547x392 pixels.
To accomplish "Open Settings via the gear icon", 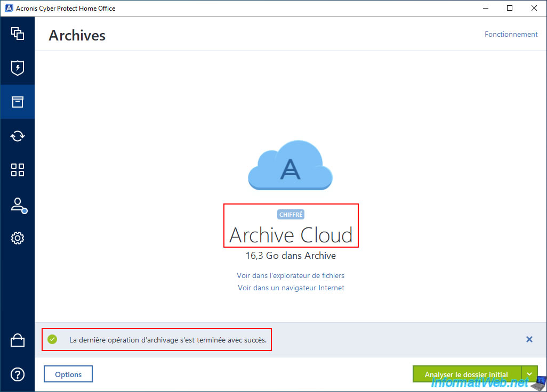I will (18, 238).
